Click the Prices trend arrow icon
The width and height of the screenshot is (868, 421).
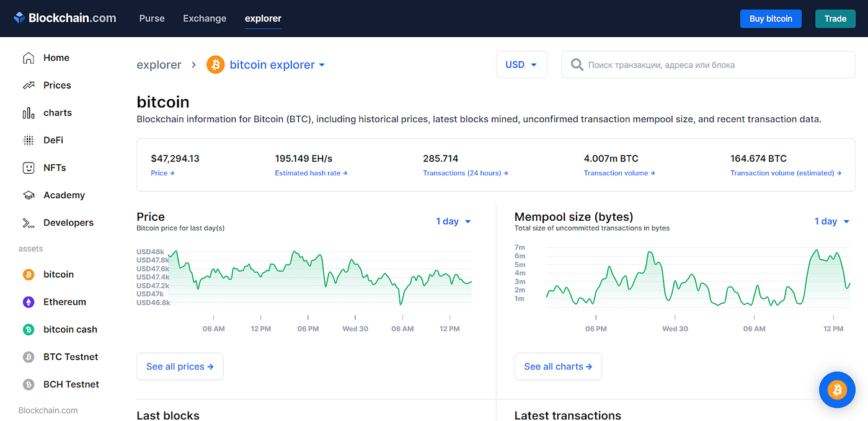[x=29, y=86]
